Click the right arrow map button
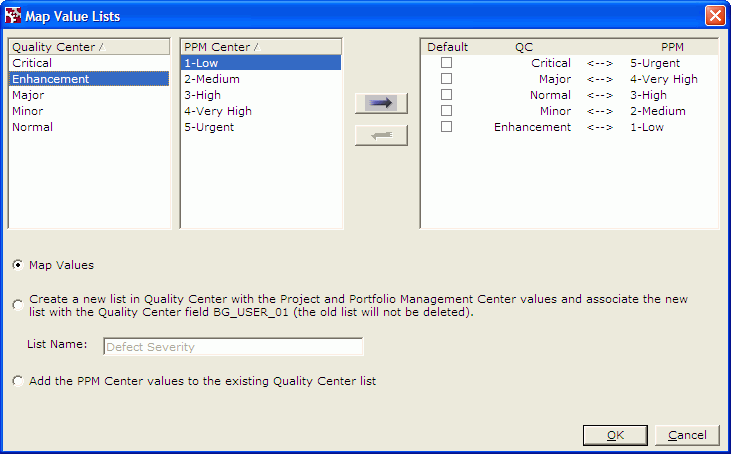 click(381, 103)
